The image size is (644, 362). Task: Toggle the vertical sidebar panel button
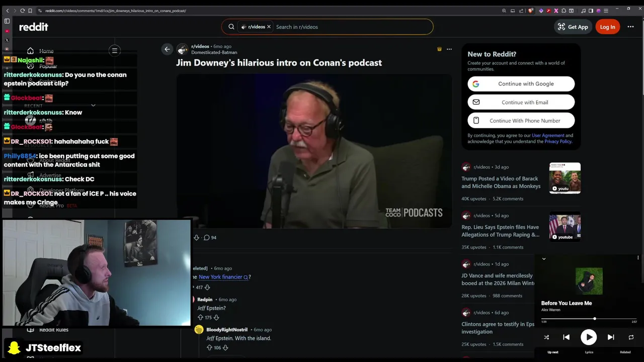point(7,21)
